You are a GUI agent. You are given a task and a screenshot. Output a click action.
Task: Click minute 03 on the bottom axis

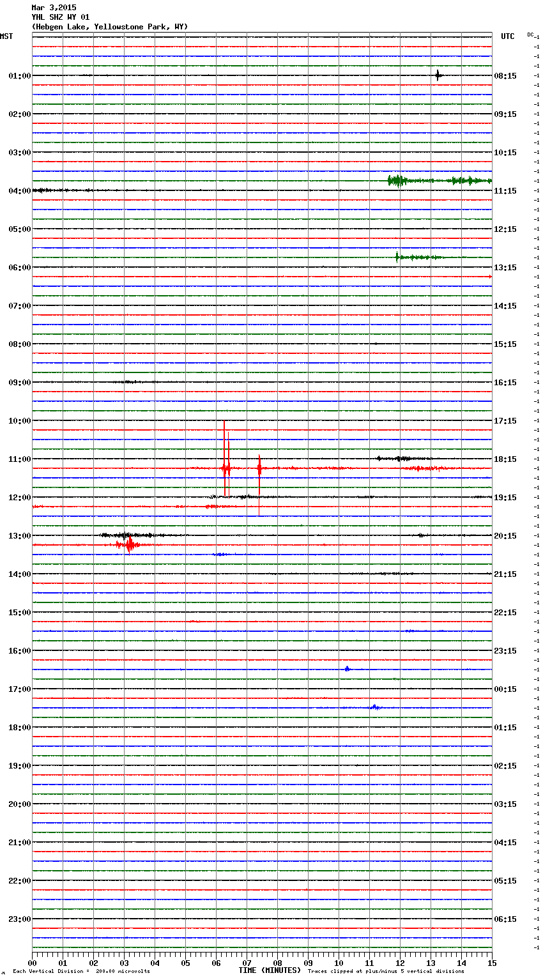124,963
